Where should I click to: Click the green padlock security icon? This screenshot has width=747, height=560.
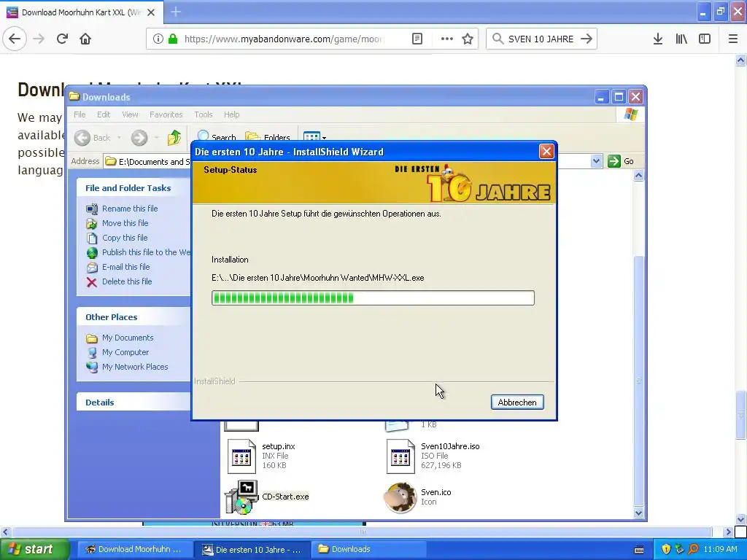173,39
